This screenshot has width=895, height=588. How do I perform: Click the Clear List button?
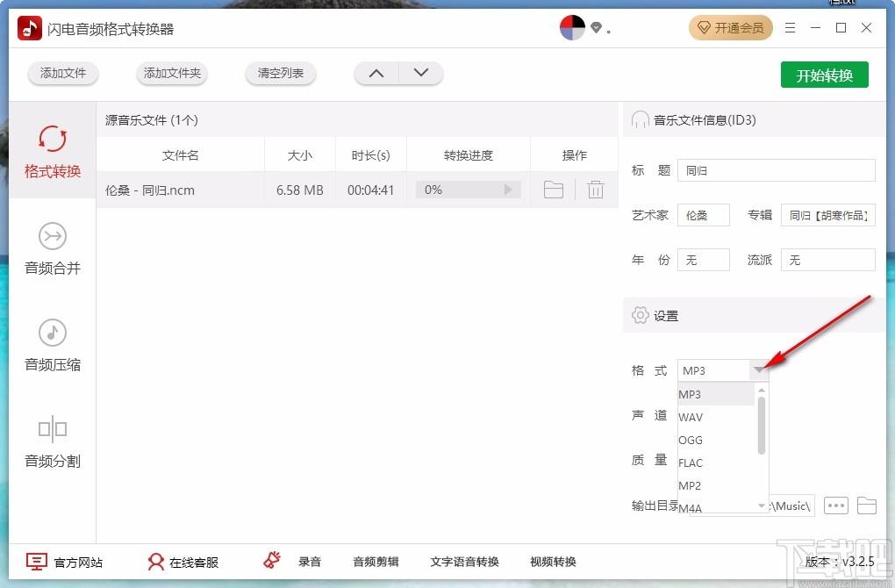[280, 73]
